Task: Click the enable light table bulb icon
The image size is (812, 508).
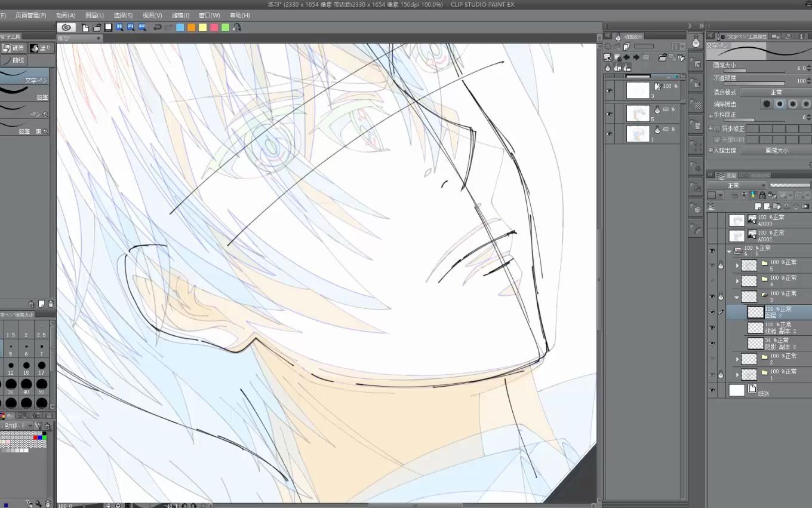Action: [608, 68]
